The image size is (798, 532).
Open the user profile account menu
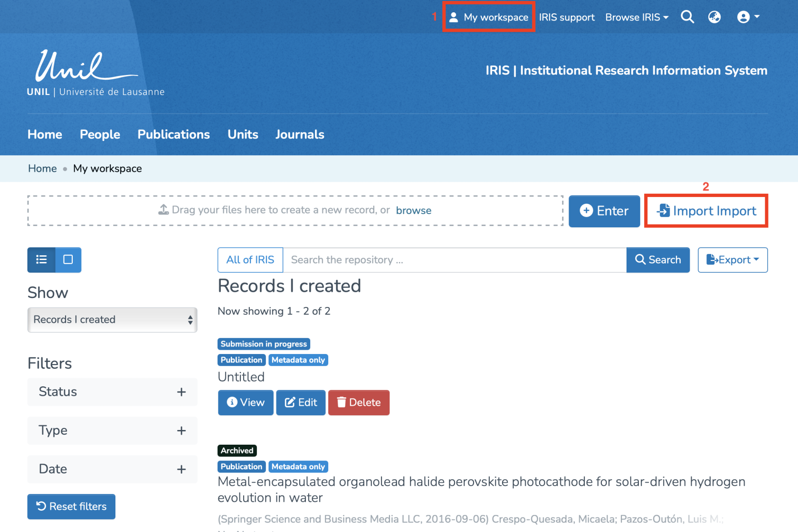[748, 17]
